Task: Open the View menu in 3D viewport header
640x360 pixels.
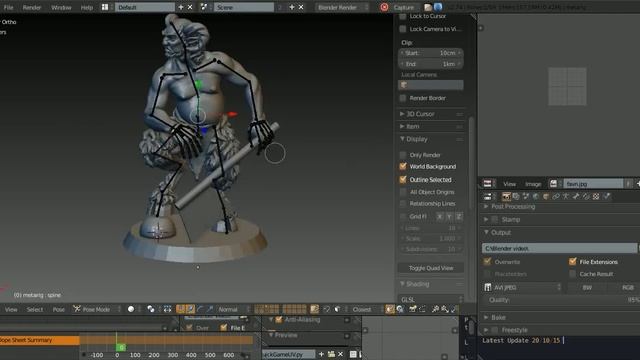Action: tap(11, 309)
